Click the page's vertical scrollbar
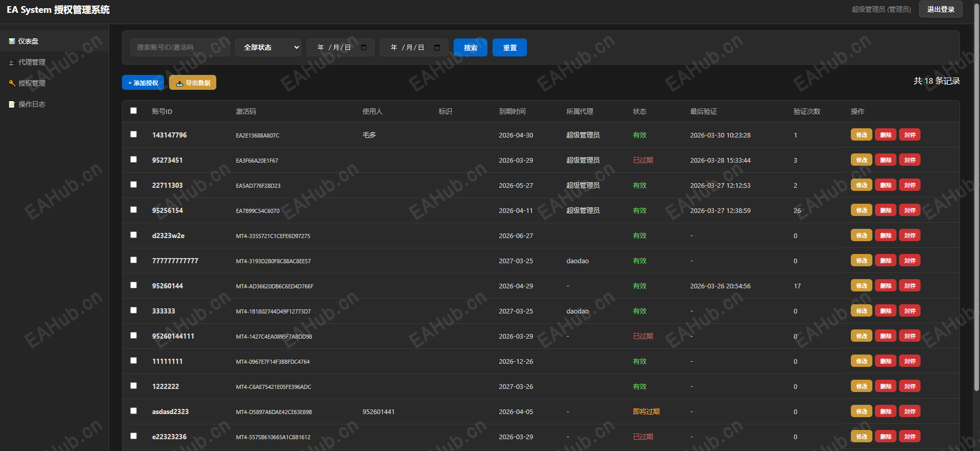 976,198
